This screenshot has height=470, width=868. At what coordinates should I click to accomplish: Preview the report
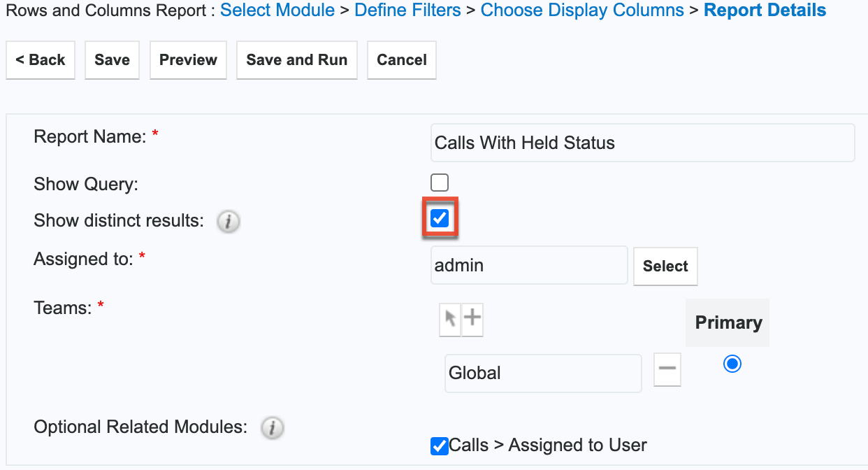tap(188, 60)
